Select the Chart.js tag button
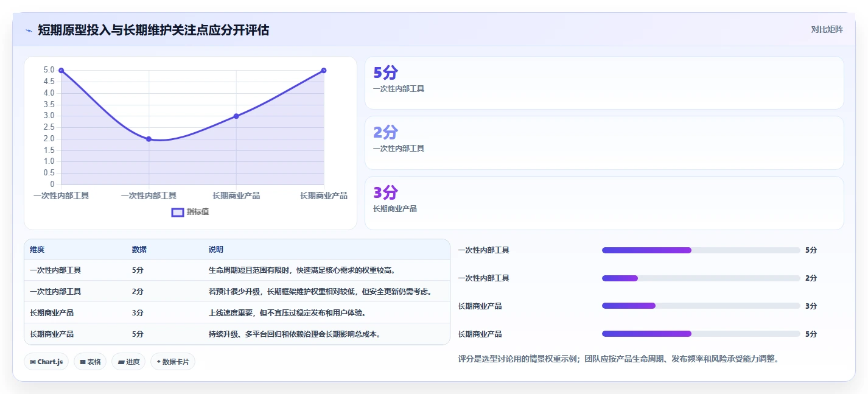 click(x=47, y=362)
